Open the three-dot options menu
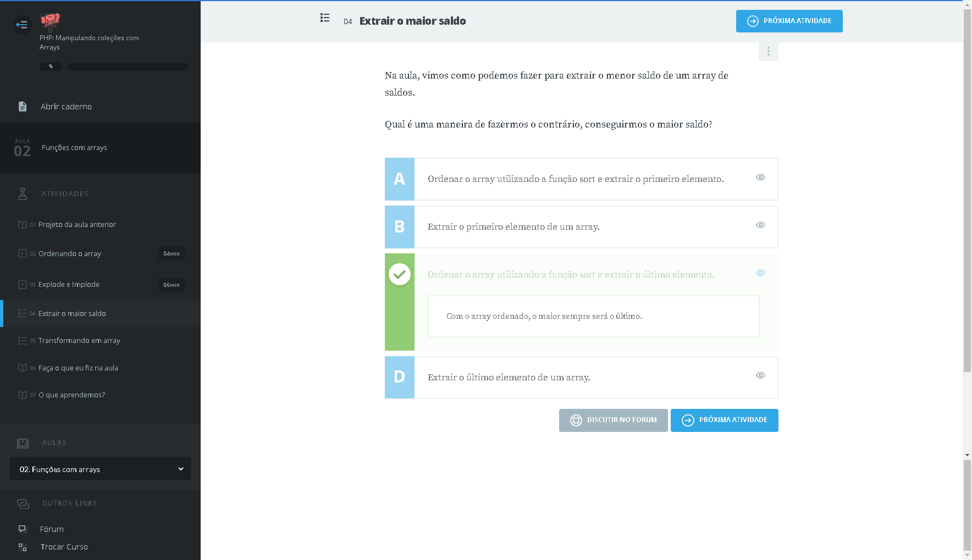Viewport: 972px width, 560px height. (x=768, y=51)
